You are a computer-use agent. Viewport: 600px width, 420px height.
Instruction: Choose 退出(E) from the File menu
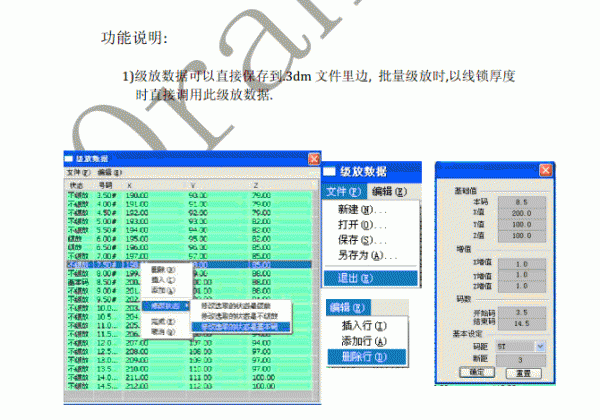tap(370, 278)
